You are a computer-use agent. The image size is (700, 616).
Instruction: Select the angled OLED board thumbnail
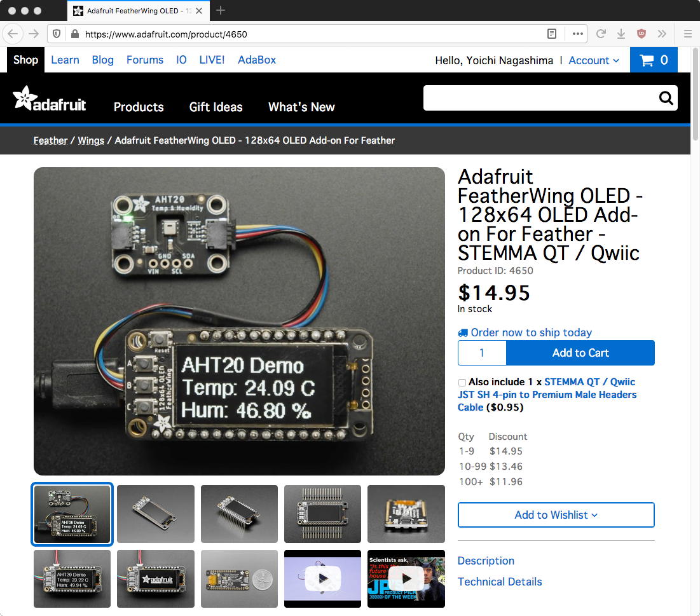pyautogui.click(x=155, y=514)
